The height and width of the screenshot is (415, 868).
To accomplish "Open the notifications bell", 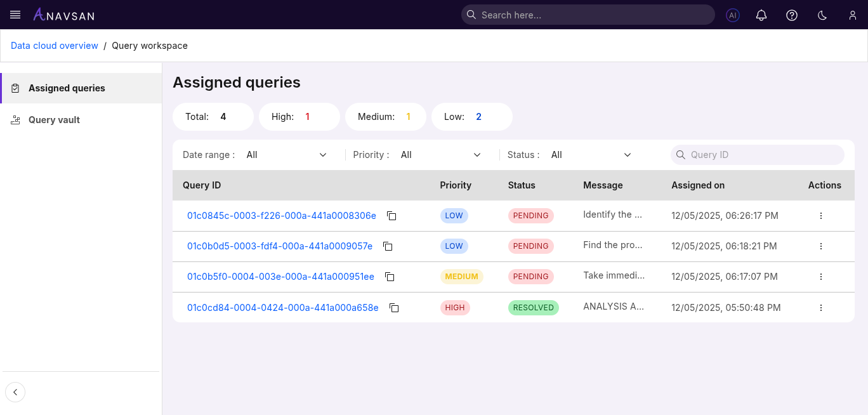I will pyautogui.click(x=761, y=15).
